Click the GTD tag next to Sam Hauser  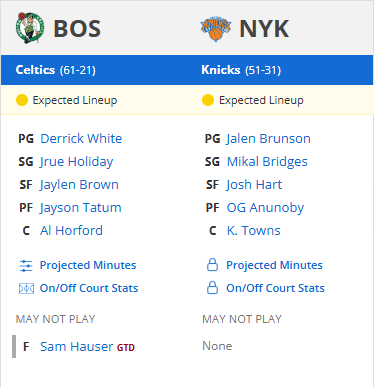tap(126, 348)
